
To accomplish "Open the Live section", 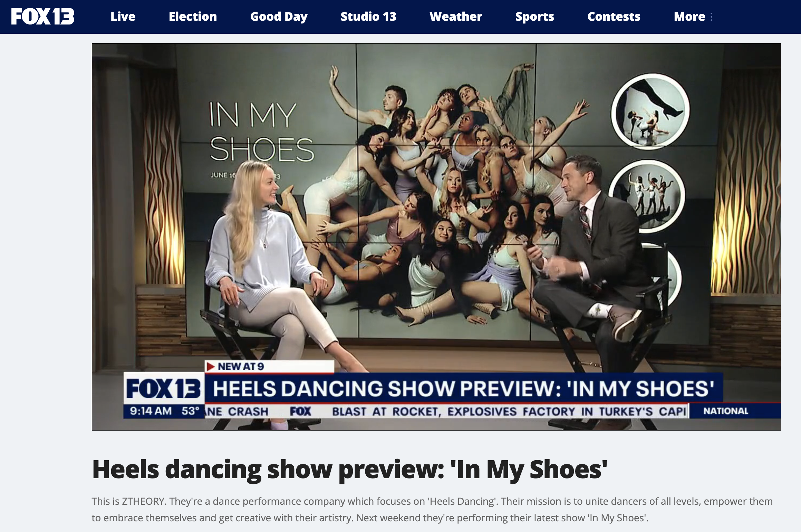I will (123, 17).
